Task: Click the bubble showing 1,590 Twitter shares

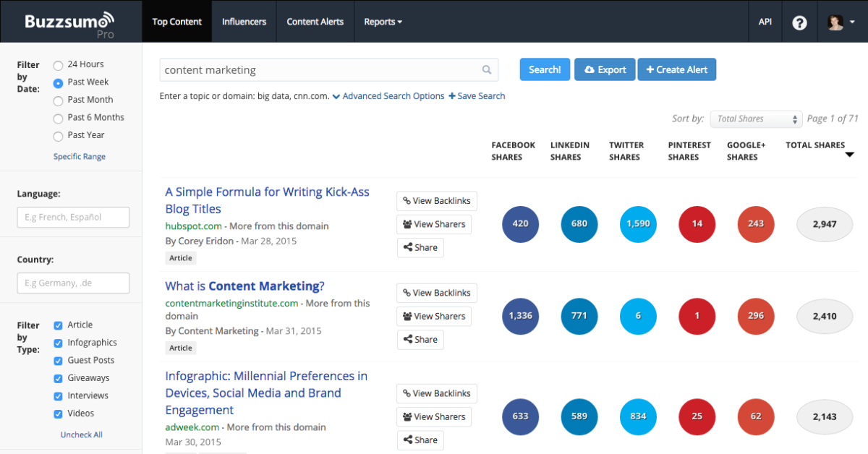Action: click(638, 224)
